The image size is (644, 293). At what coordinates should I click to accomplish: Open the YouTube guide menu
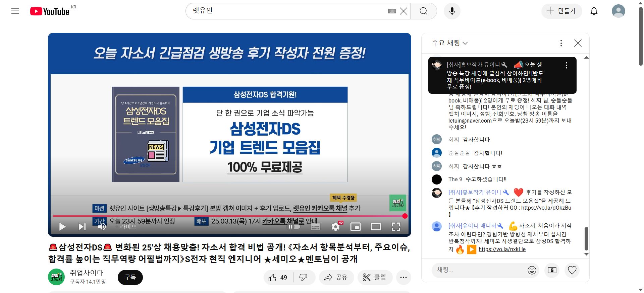pos(15,11)
